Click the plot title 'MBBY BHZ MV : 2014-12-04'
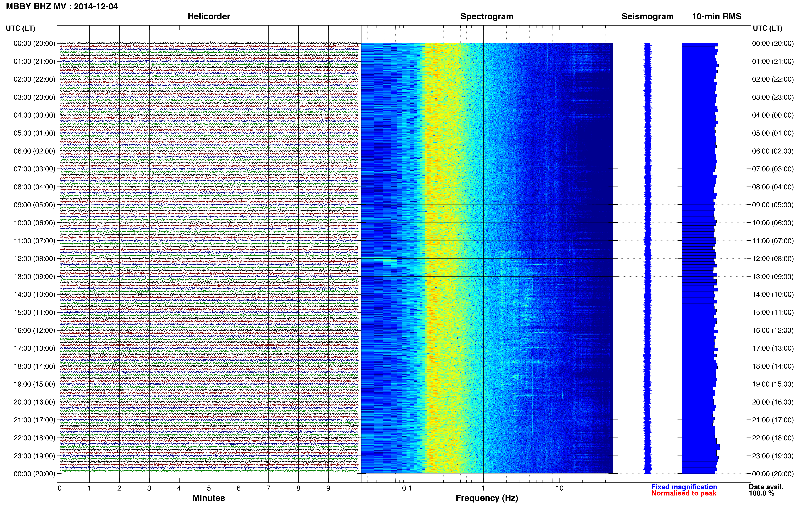The width and height of the screenshot is (812, 508). point(62,6)
